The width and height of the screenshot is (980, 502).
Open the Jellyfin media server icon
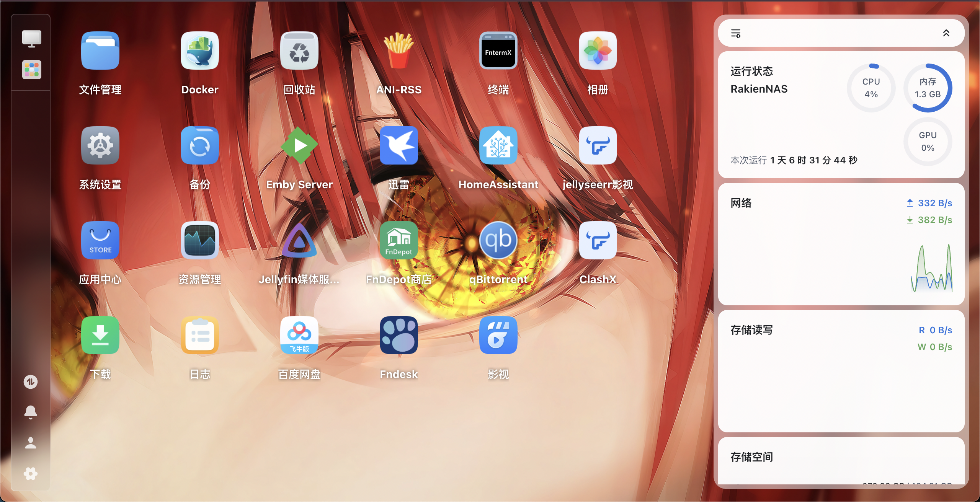coord(299,241)
